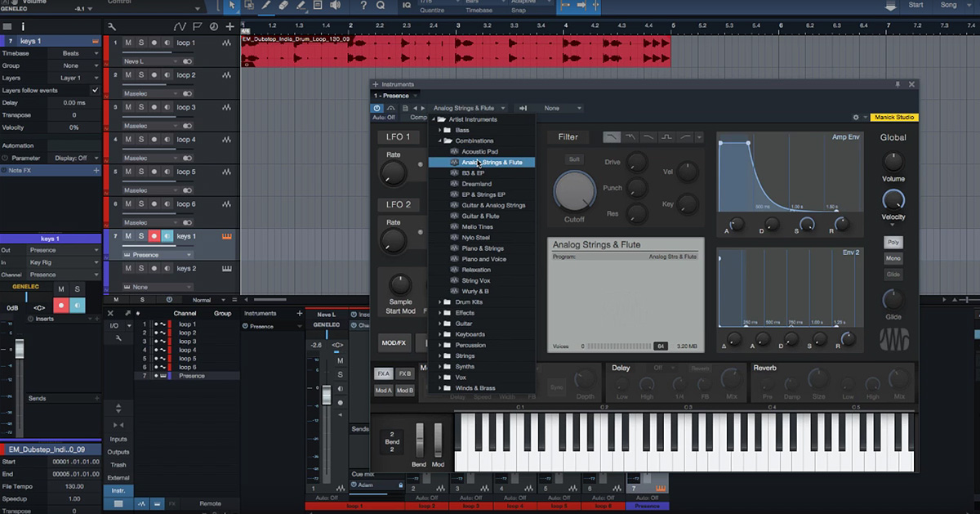
Task: Click the Presence instrument power icon
Action: click(x=377, y=108)
